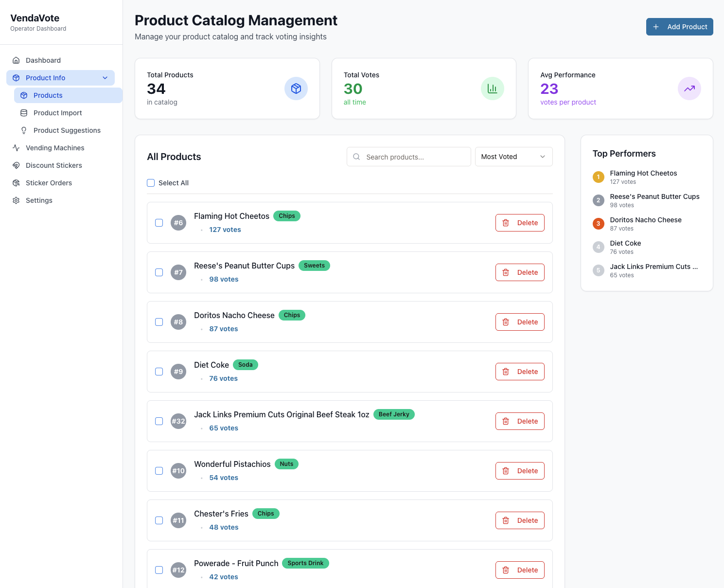The height and width of the screenshot is (588, 724).
Task: Delete the Flaming Hot Cheetos product
Action: point(520,223)
